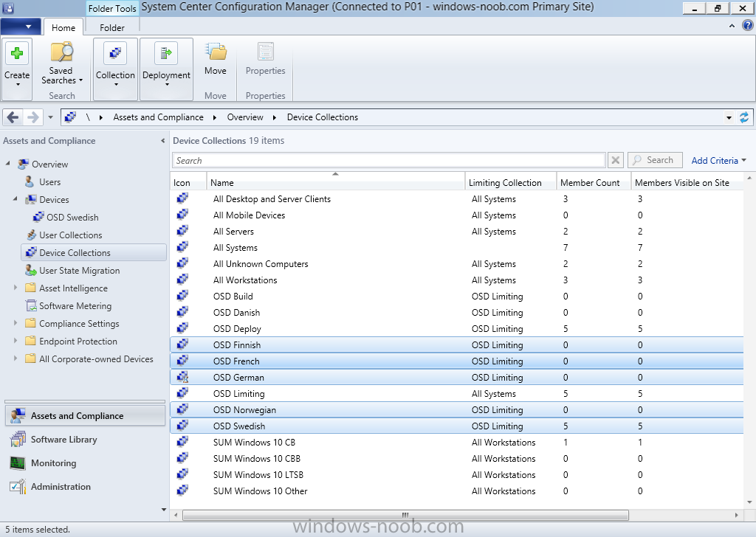Open the help question mark icon
The image size is (756, 537).
[x=747, y=26]
